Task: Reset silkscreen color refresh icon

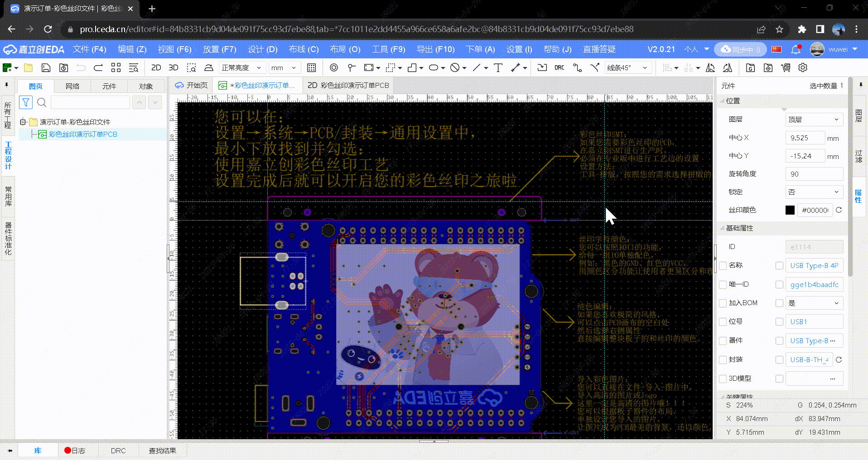Action: (x=839, y=210)
